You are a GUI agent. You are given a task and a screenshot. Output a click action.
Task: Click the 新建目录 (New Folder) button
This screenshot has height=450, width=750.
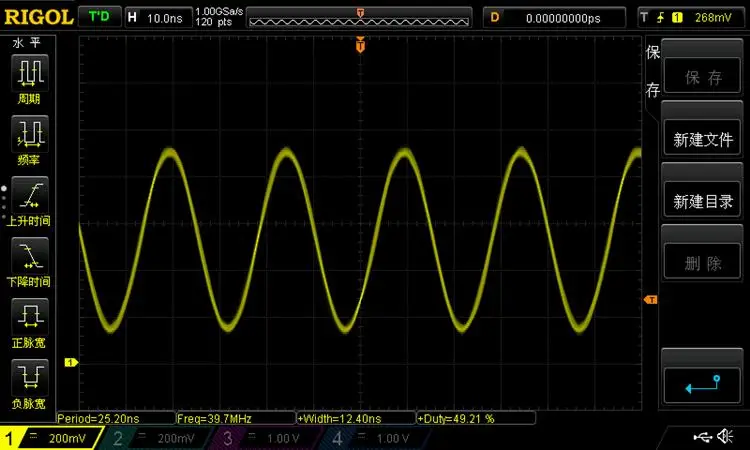(702, 200)
